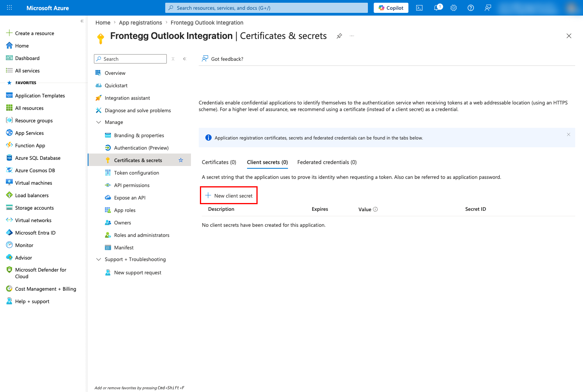Screen dimensions: 583x392
Task: Open Storage accounts favorite
Action: tap(34, 208)
